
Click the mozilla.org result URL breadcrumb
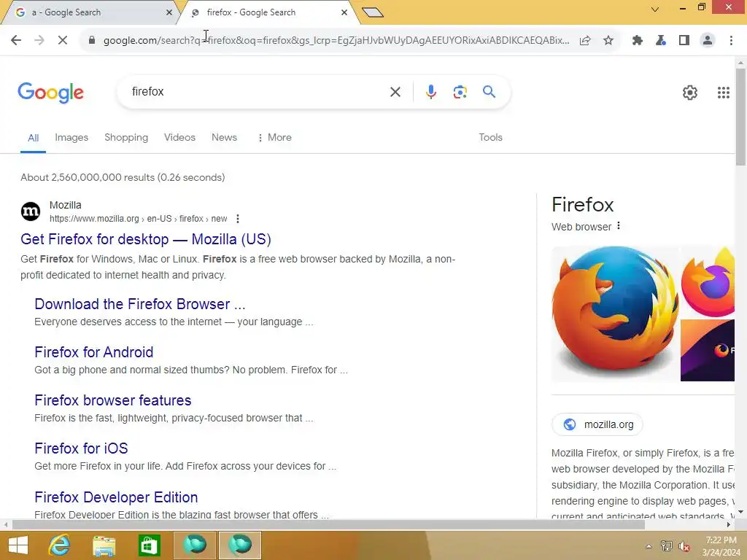(138, 219)
